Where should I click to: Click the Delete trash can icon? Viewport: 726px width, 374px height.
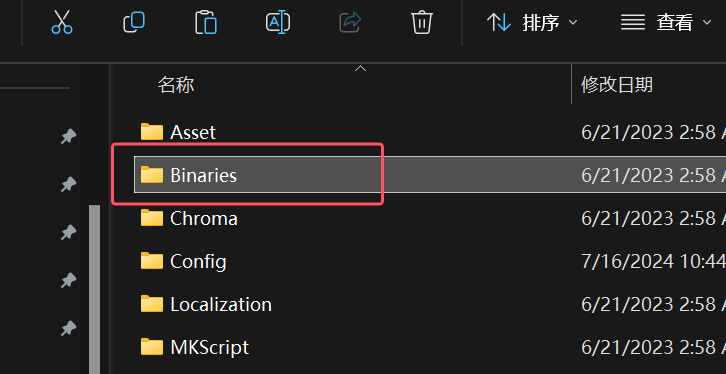coord(422,22)
